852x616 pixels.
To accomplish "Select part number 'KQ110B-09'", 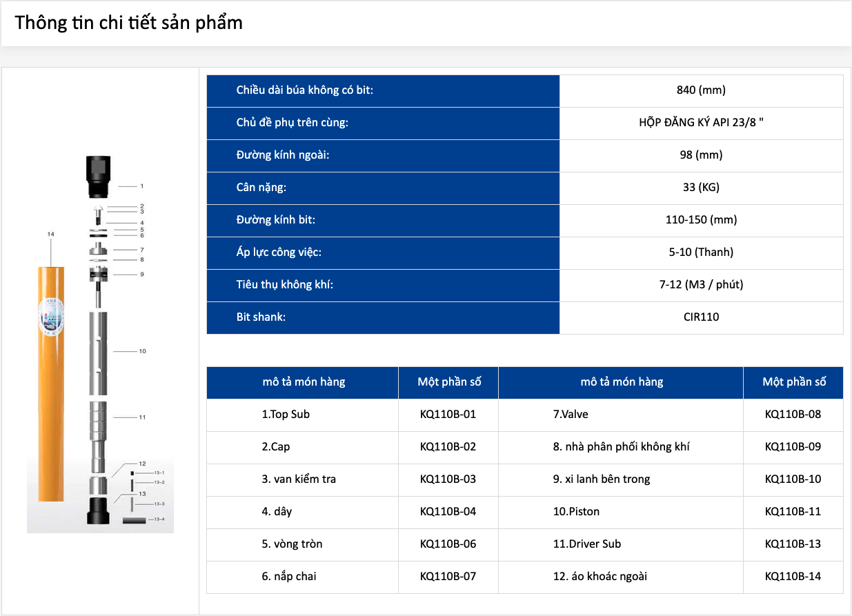I will pos(793,447).
